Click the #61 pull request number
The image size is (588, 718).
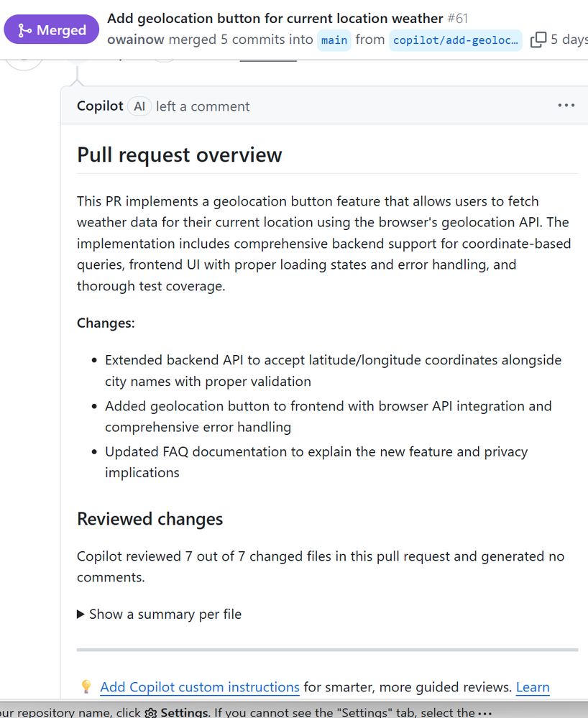coord(457,18)
